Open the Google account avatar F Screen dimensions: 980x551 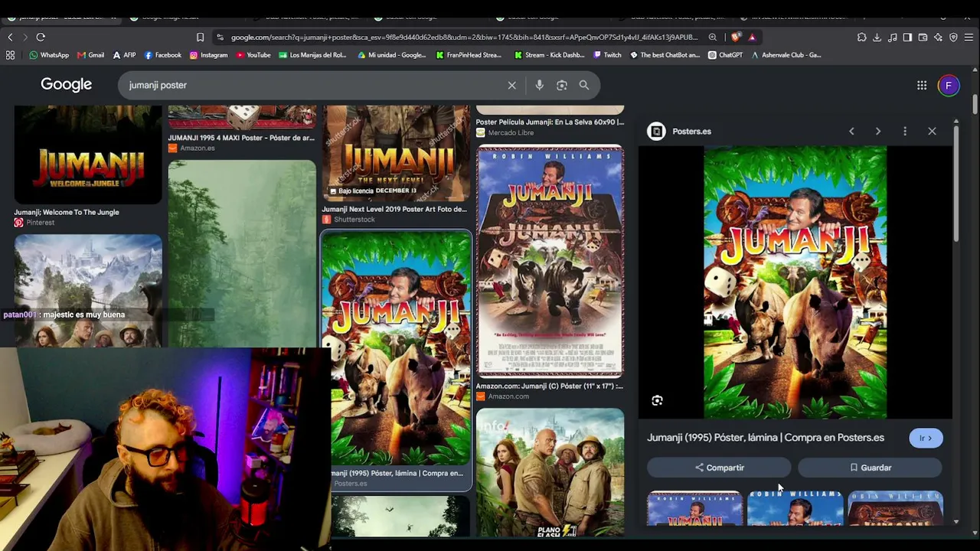[x=949, y=85]
